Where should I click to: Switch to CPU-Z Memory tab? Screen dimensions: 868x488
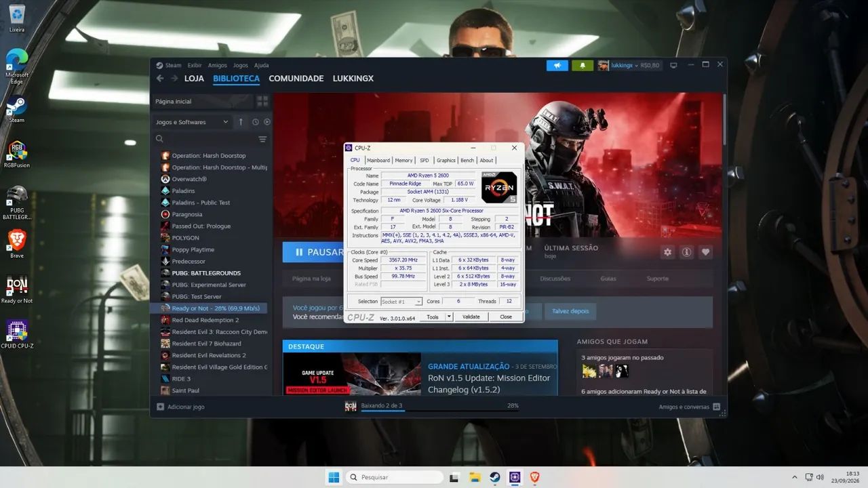tap(403, 161)
